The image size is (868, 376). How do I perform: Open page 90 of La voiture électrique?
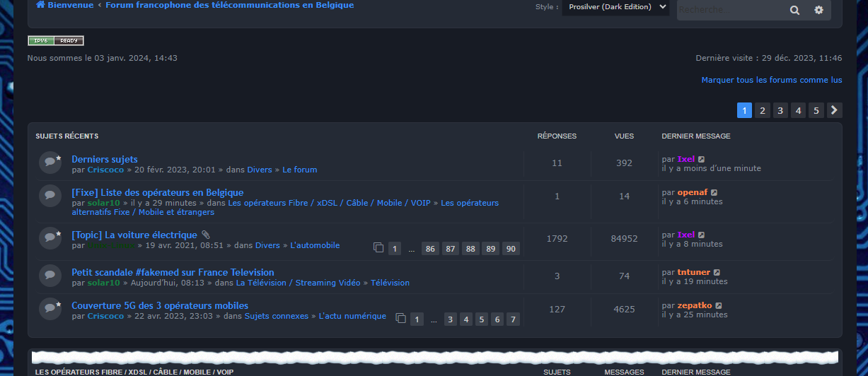pos(511,248)
